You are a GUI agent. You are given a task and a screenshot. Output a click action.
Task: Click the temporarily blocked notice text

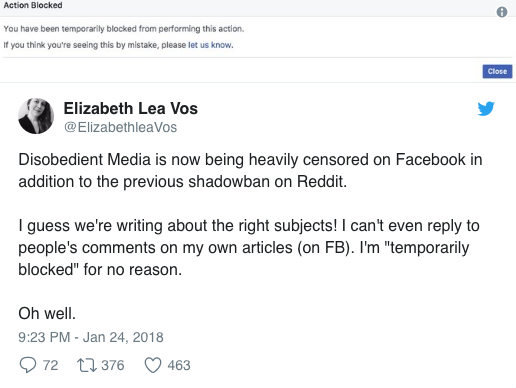[x=124, y=29]
